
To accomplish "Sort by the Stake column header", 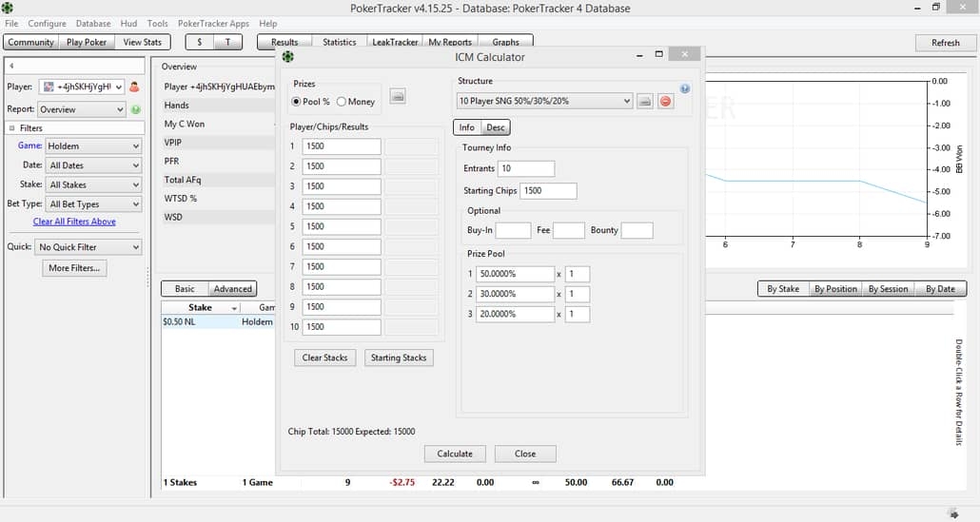I will pos(201,308).
